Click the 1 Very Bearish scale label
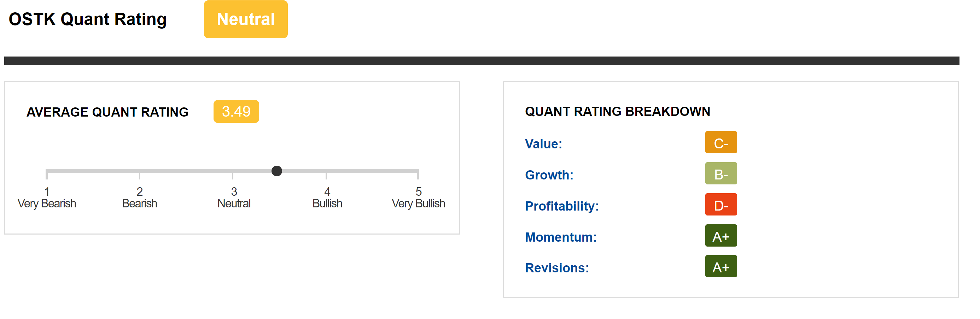The height and width of the screenshot is (319, 980). click(x=47, y=198)
